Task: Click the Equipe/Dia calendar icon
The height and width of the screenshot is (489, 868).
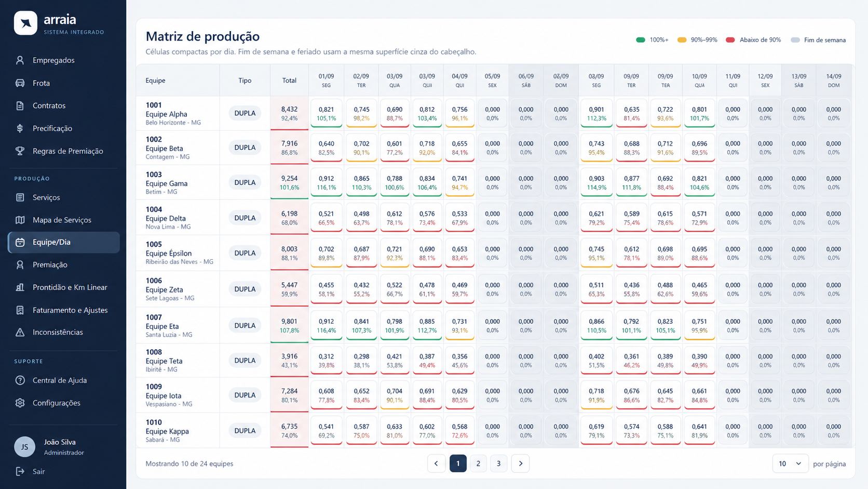Action: pos(20,242)
